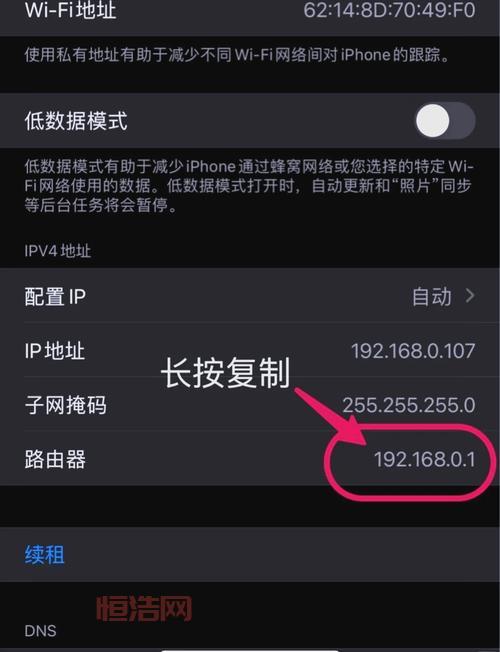
Task: Tap the 低数据模式 label text
Action: pos(76,121)
